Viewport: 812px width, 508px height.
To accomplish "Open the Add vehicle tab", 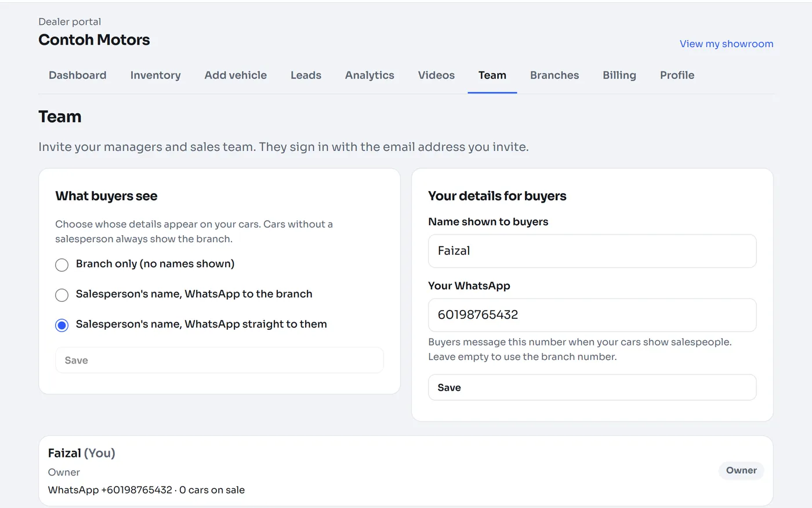I will [x=235, y=75].
